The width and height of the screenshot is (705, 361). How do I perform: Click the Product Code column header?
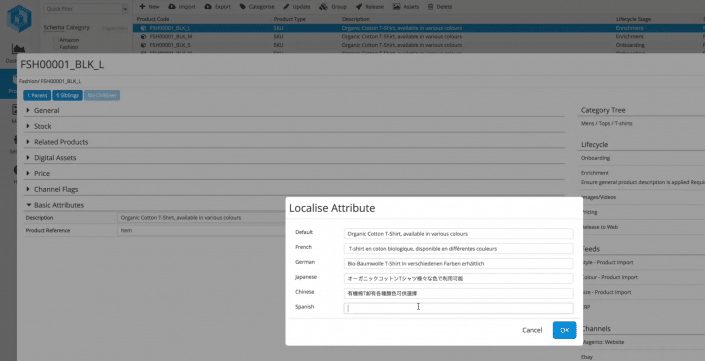pos(153,19)
